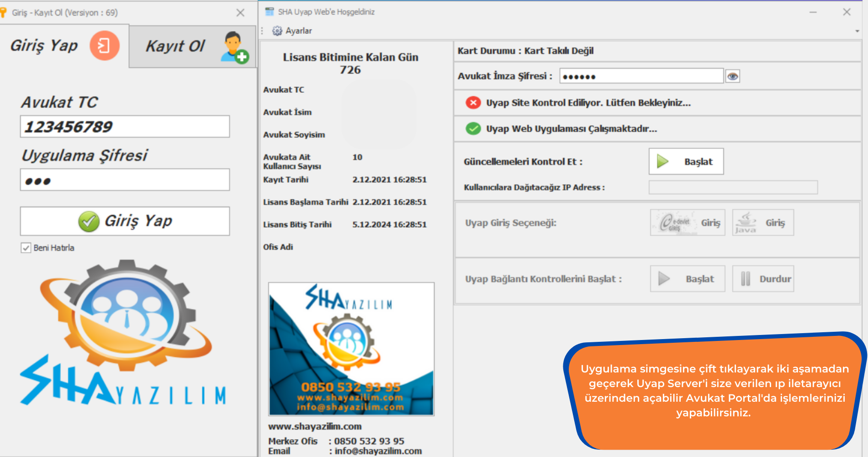Click the red X Uyap Site status icon
Viewport: 868px width, 457px height.
473,102
